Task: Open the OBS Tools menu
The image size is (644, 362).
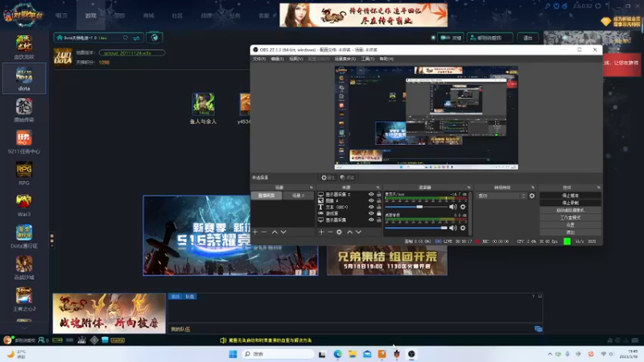Action: [x=368, y=59]
